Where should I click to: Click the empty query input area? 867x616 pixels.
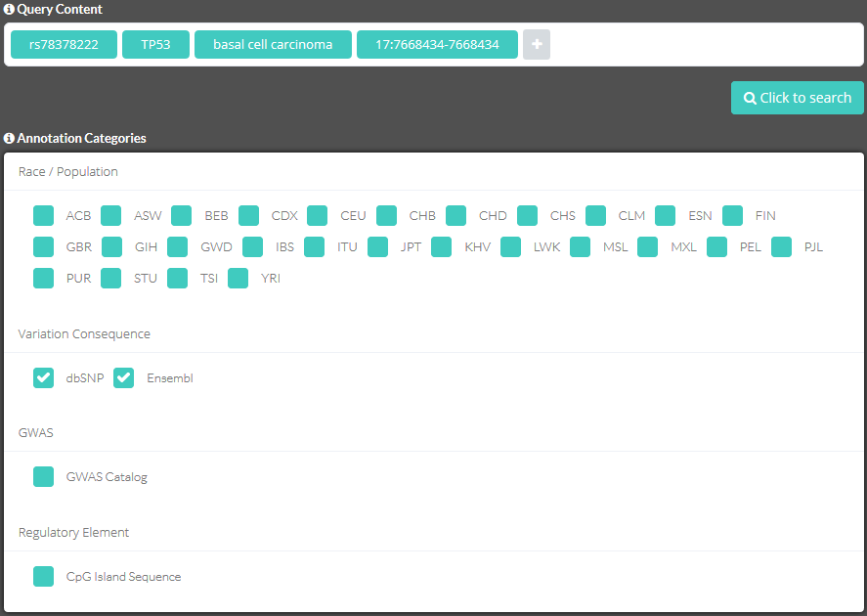[705, 44]
